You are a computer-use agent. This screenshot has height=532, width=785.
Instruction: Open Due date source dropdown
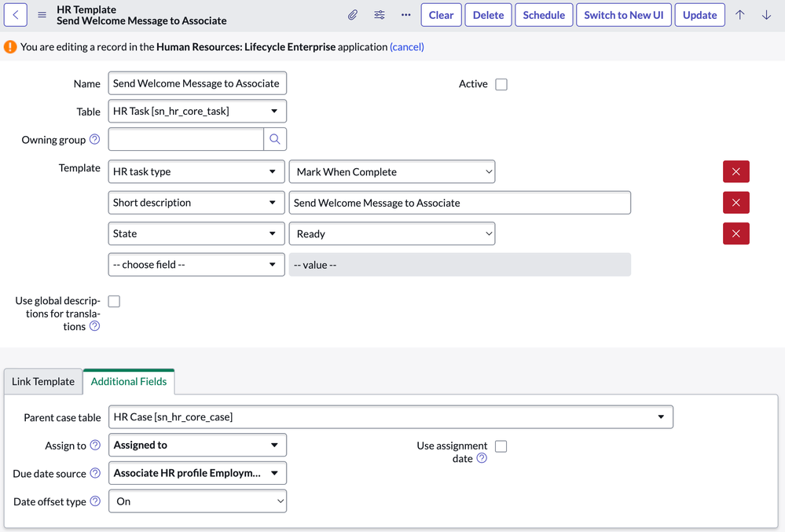point(197,473)
